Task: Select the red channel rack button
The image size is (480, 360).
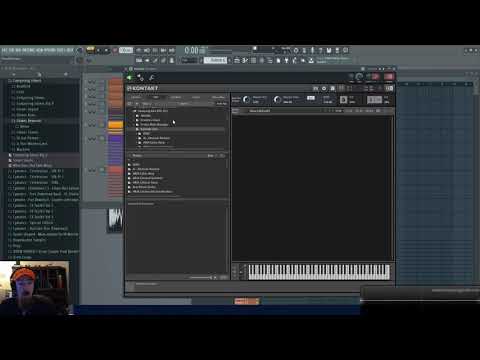Action: tap(115, 170)
